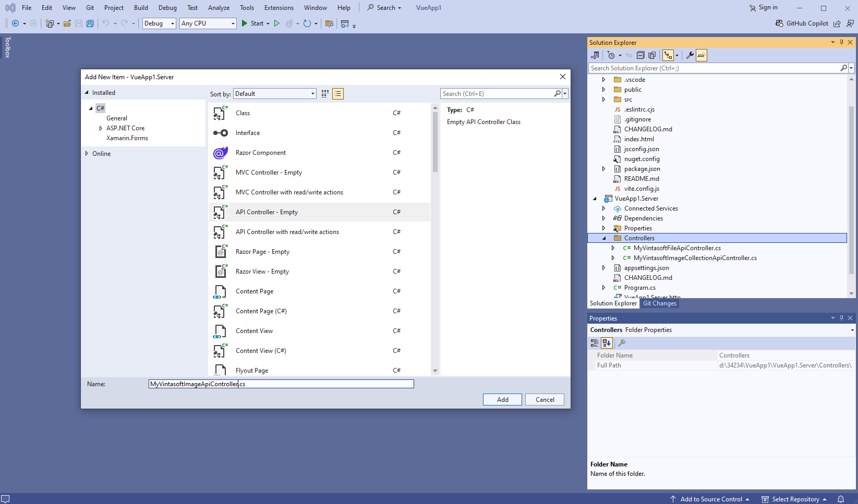Toggle Alphabetical sort in Properties panel
This screenshot has width=858, height=504.
click(x=607, y=343)
